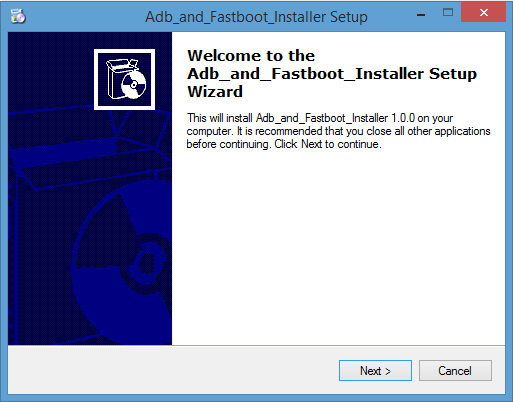Screen dimensions: 513x402
Task: Click the center hole of the large disc graphic
Action: 147,263
